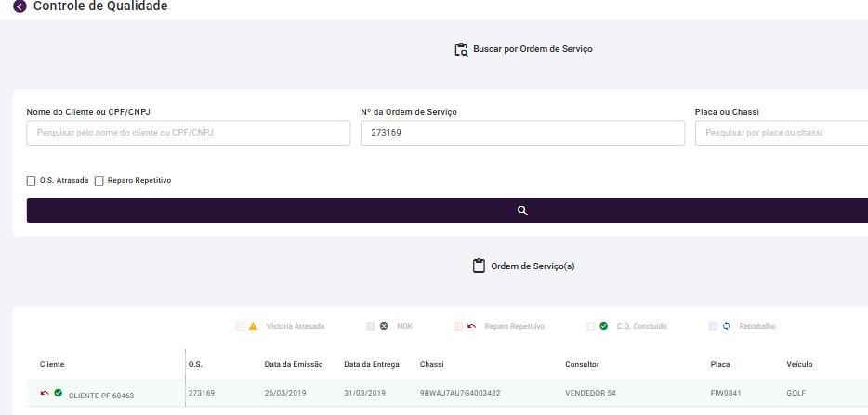Click the back arrow beside Controle de Qualidade
The height and width of the screenshot is (415, 868).
point(20,7)
